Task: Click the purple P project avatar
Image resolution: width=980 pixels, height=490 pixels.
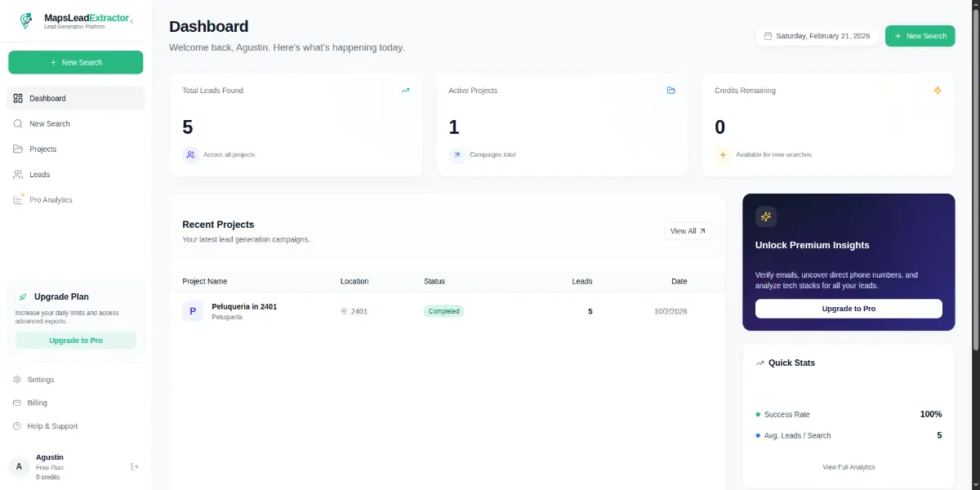Action: point(193,311)
